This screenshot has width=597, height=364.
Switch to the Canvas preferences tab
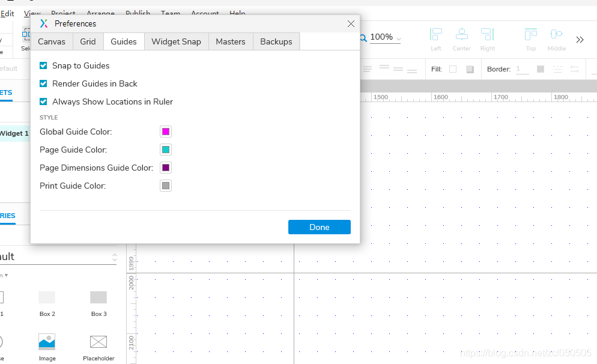52,41
